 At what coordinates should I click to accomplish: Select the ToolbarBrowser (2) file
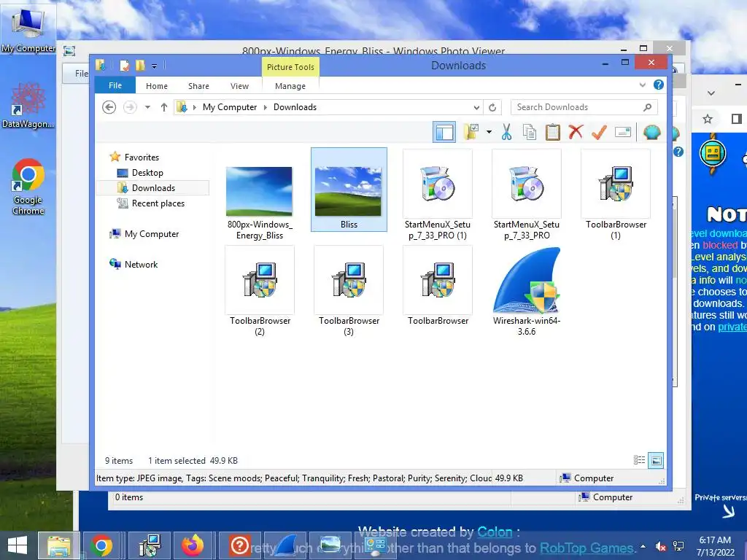(x=260, y=291)
